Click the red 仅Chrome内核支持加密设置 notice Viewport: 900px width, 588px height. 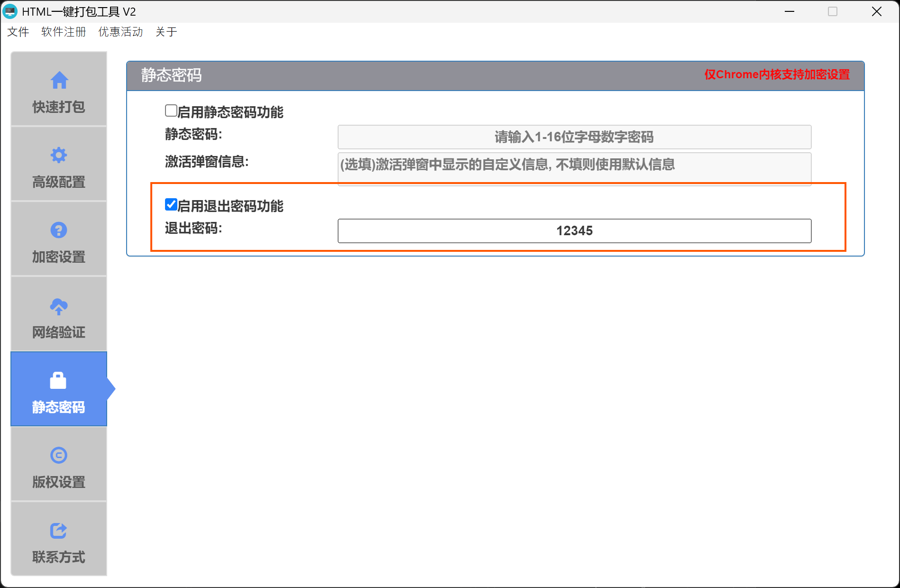click(x=777, y=74)
